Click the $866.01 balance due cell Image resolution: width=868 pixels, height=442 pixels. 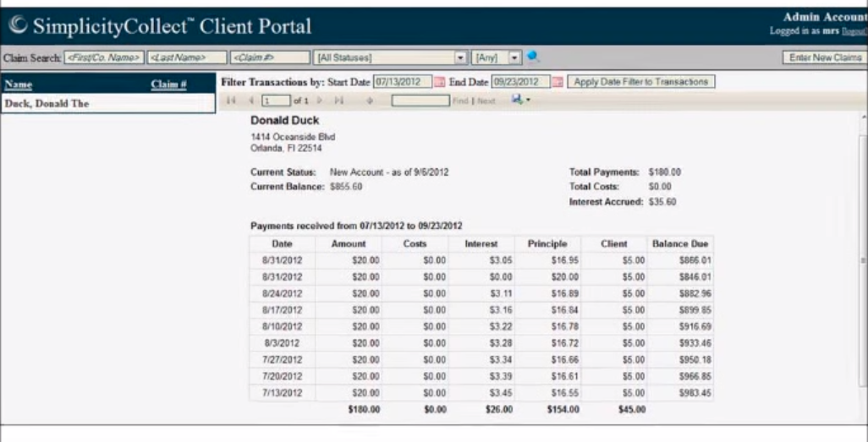[x=680, y=260]
